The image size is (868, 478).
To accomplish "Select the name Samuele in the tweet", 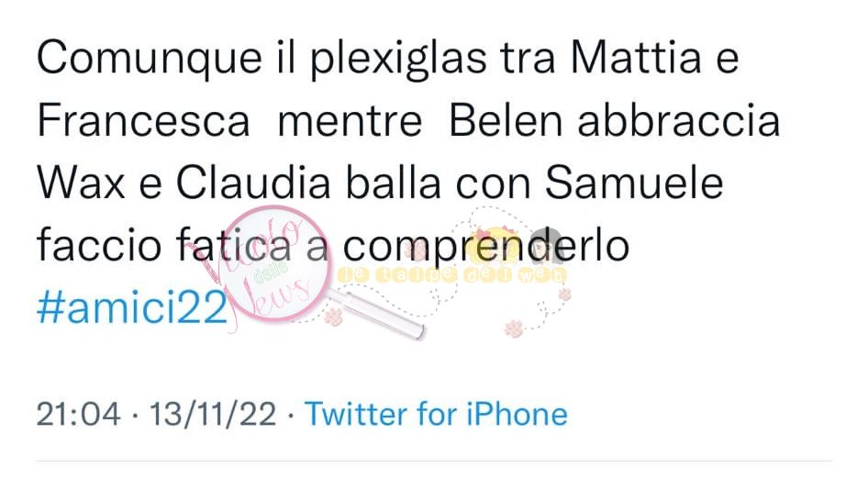I will pyautogui.click(x=634, y=183).
